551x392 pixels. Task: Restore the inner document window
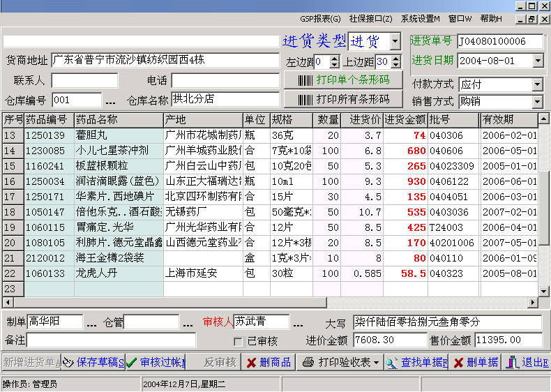(x=532, y=19)
